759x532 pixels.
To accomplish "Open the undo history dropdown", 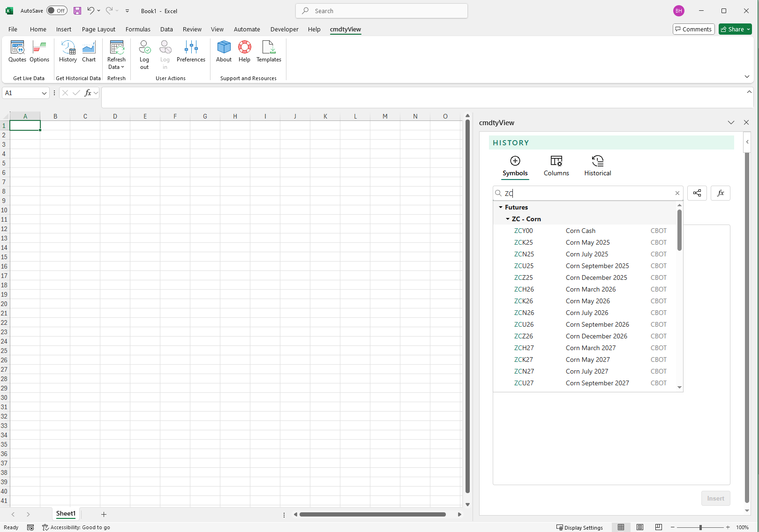I will (98, 11).
